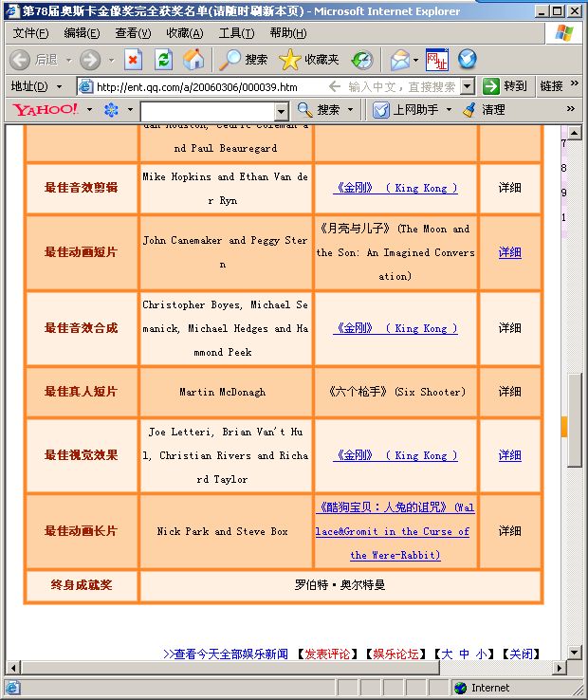
Task: Open 收藏(A) menu
Action: 184,33
